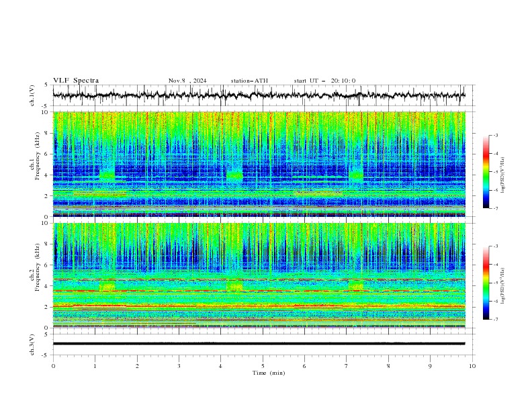Click the ch.2 "Frequency (kHz)" axis label

click(38, 267)
